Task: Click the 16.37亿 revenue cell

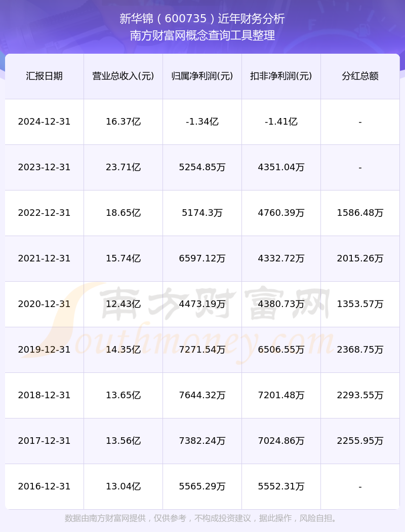Action: tap(123, 122)
